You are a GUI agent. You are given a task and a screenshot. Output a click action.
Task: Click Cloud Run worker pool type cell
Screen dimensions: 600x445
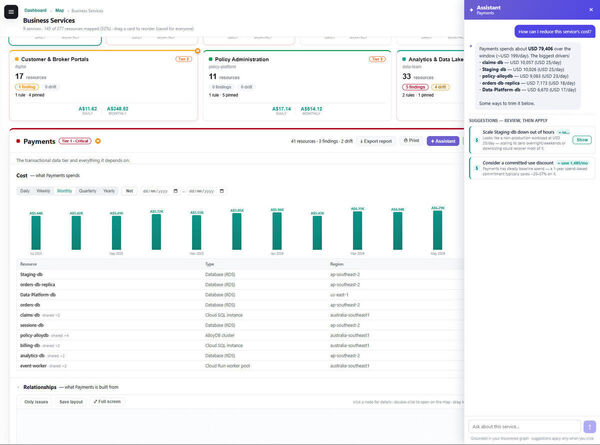coord(227,366)
